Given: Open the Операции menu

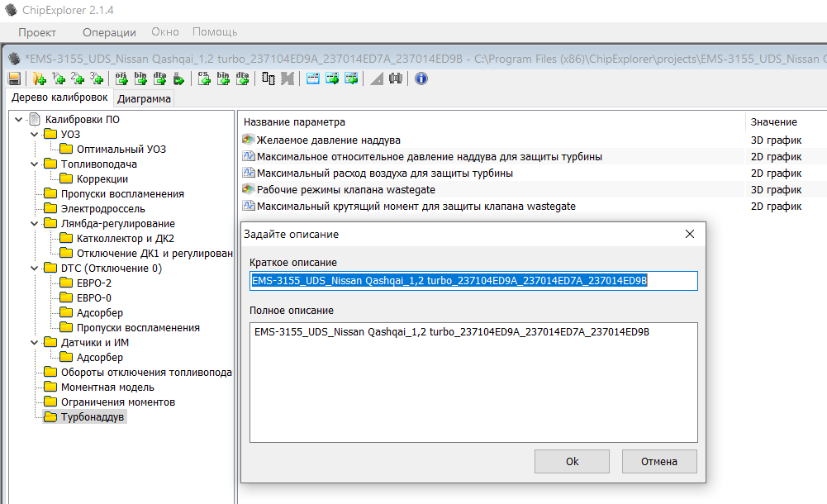Looking at the screenshot, I should tap(109, 32).
